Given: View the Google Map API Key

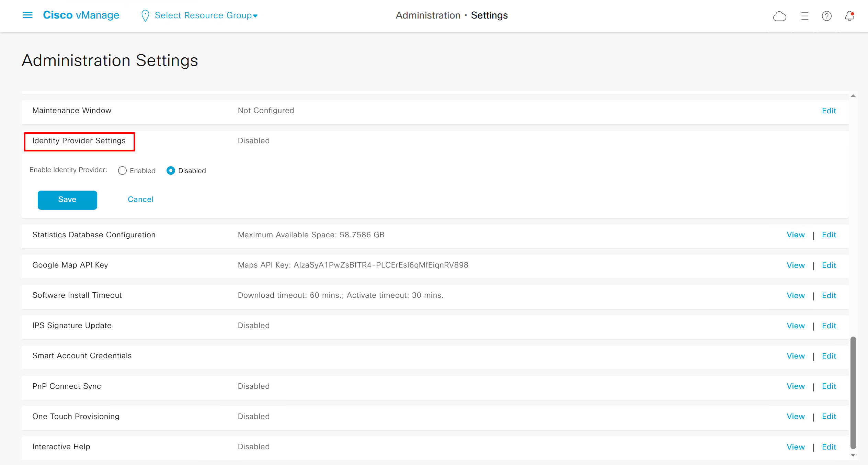Looking at the screenshot, I should coord(796,265).
